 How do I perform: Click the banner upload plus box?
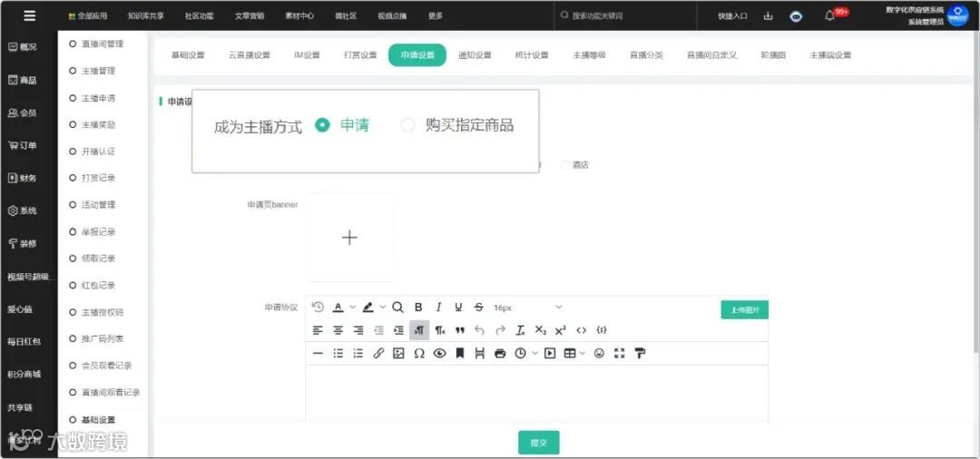click(349, 238)
